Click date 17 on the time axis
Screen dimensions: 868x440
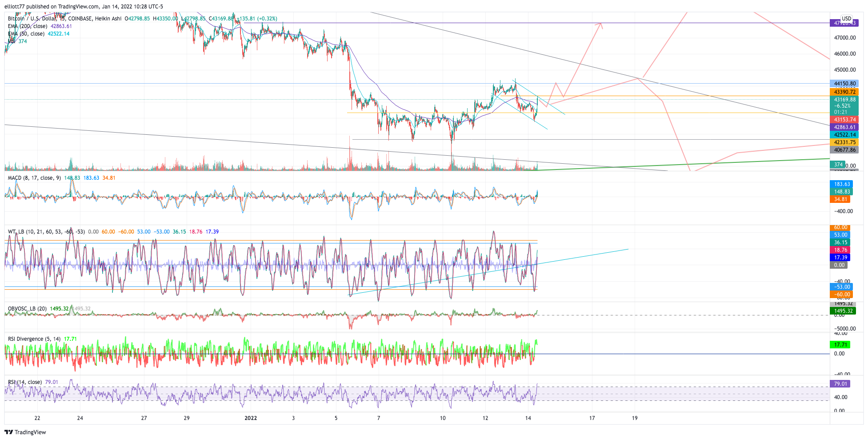(592, 418)
